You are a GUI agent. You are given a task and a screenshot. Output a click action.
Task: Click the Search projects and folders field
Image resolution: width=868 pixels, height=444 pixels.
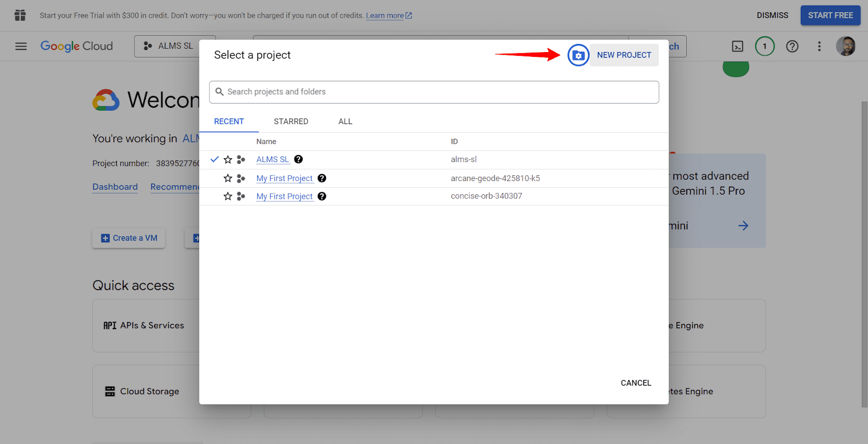(434, 92)
